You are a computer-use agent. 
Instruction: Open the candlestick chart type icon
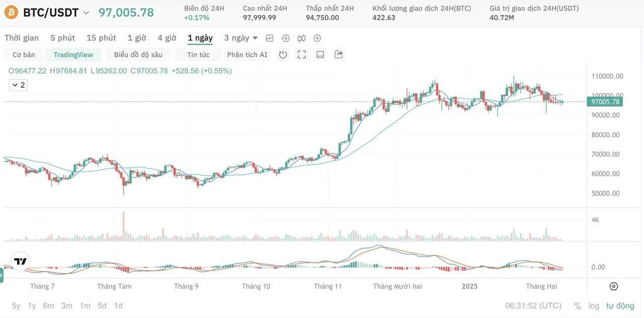301,38
